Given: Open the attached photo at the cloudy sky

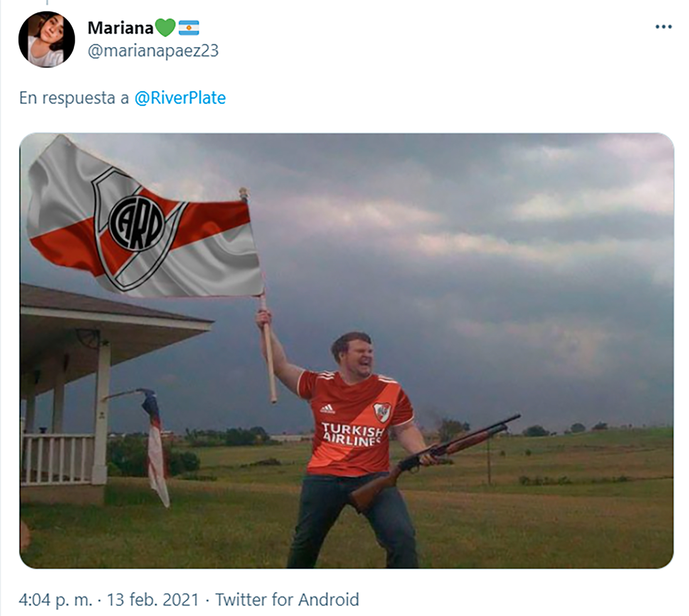Looking at the screenshot, I should pos(467,251).
